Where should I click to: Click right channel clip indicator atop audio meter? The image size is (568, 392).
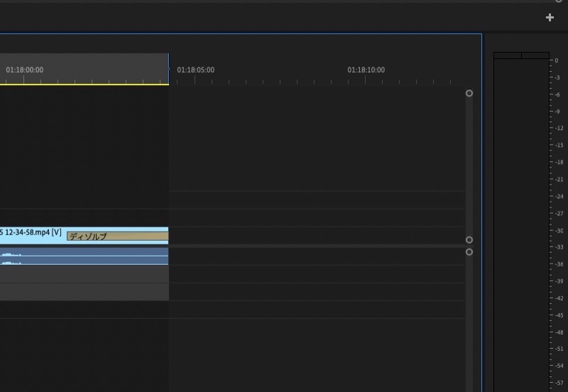click(535, 55)
